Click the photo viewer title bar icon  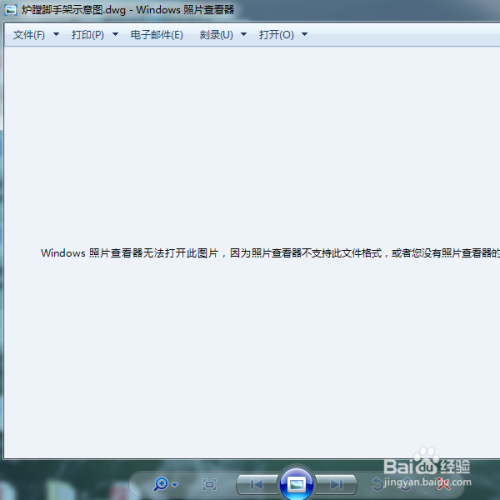point(11,10)
